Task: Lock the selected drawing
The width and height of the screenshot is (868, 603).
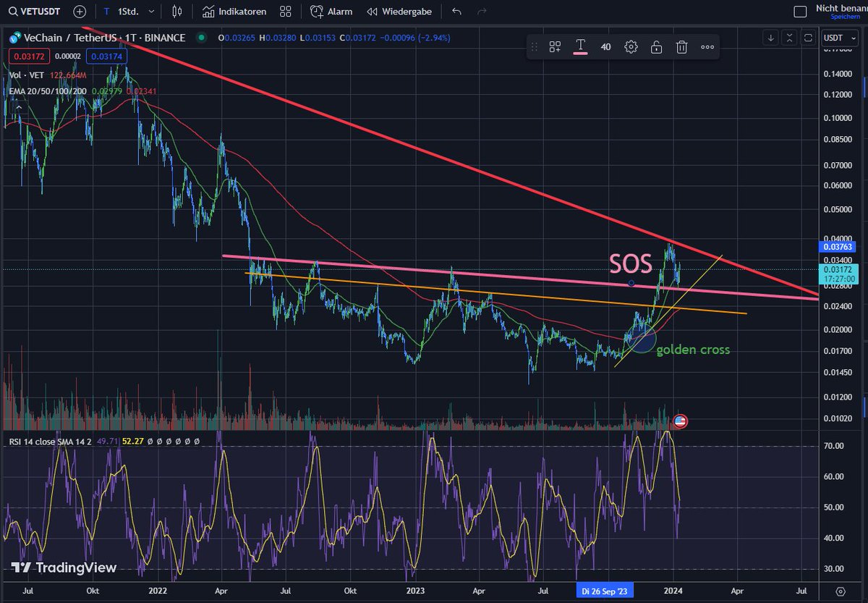Action: tap(656, 47)
